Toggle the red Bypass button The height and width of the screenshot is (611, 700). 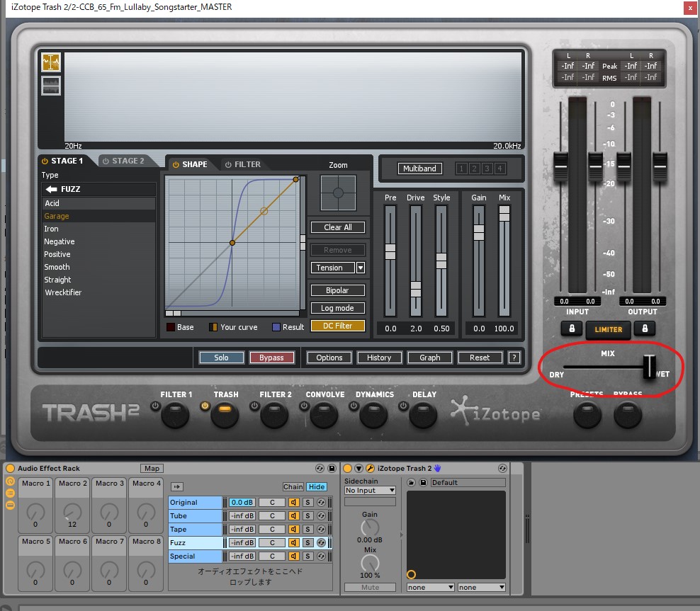point(271,358)
